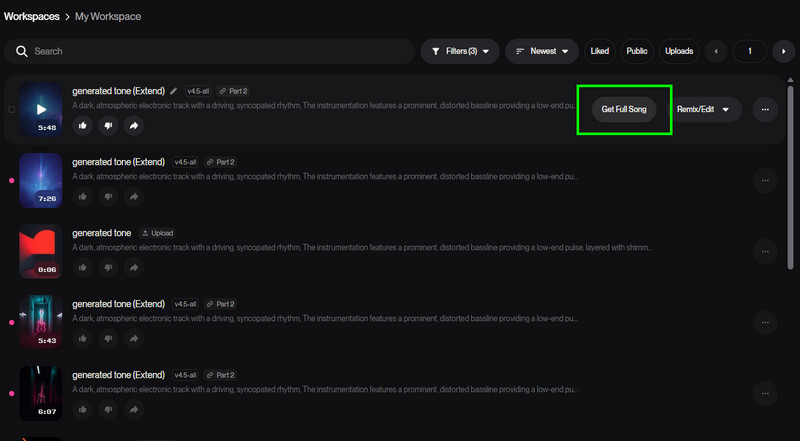
Task: Go to next page arrow
Action: pyautogui.click(x=783, y=51)
